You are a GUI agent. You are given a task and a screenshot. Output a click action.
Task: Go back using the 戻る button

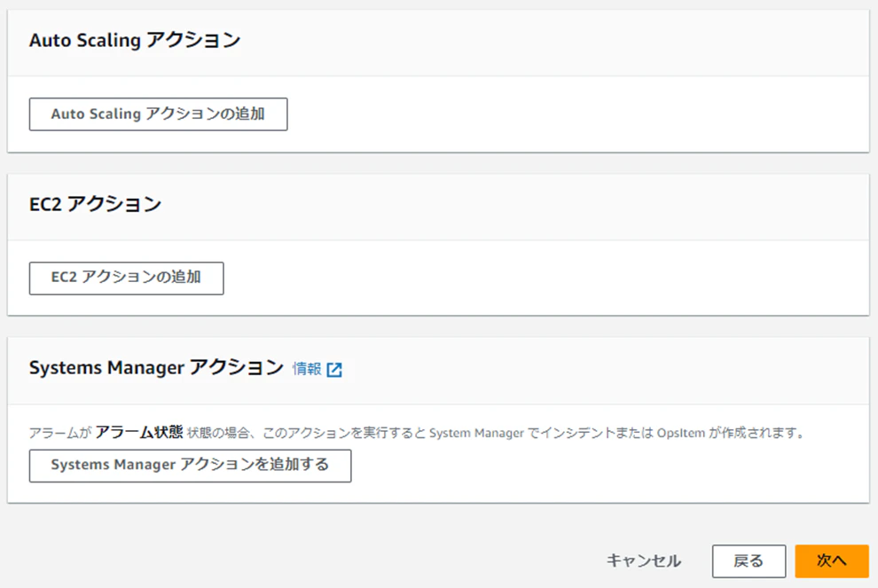pos(749,561)
